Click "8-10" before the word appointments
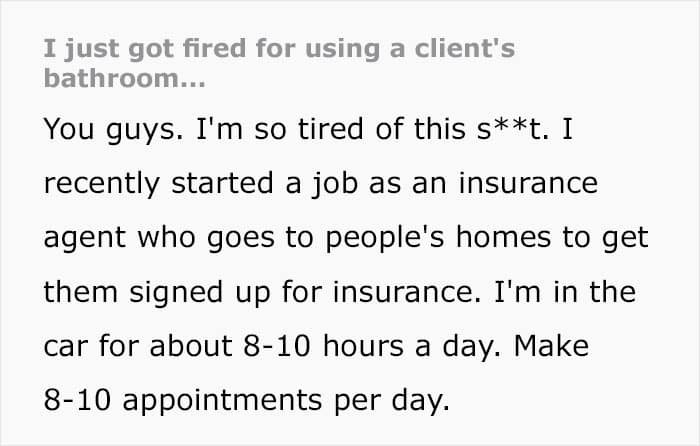This screenshot has width=700, height=446. click(x=77, y=400)
